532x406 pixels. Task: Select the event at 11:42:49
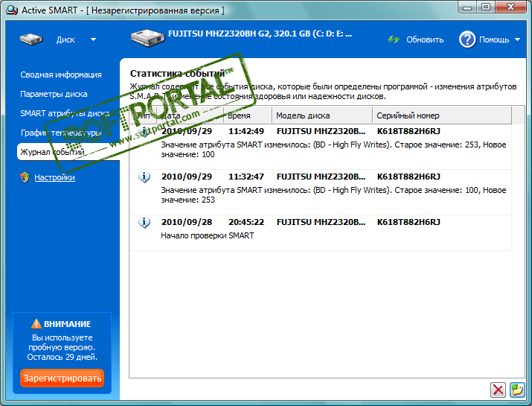321,147
